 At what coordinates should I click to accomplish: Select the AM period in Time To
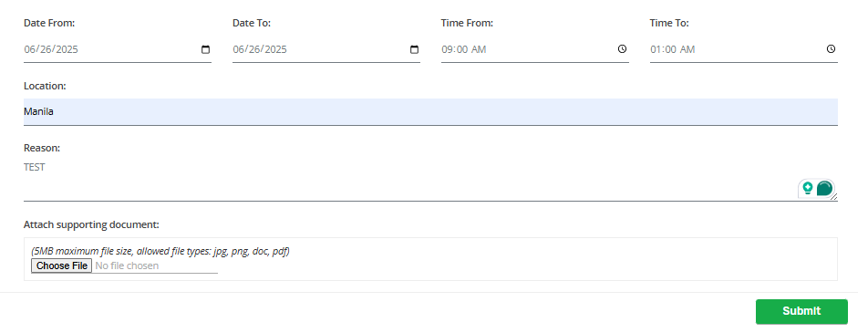687,49
